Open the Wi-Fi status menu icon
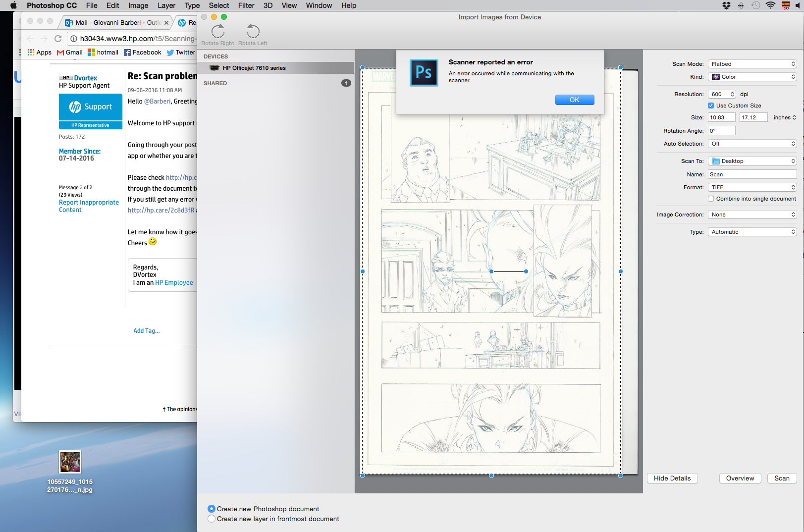The image size is (804, 532). tap(770, 5)
